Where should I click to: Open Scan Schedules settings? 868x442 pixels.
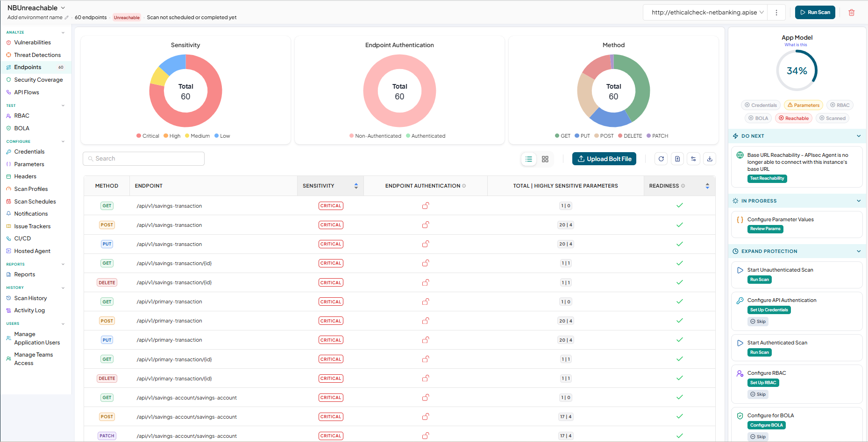(x=35, y=202)
